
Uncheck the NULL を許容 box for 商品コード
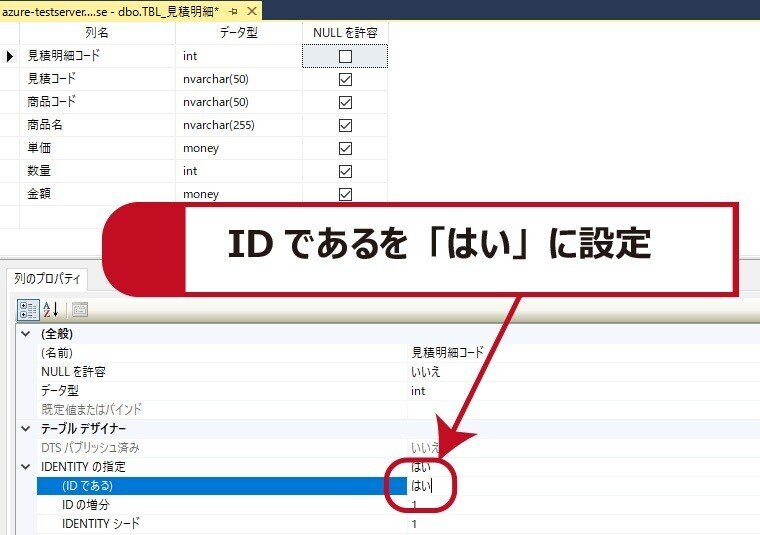pyautogui.click(x=345, y=102)
